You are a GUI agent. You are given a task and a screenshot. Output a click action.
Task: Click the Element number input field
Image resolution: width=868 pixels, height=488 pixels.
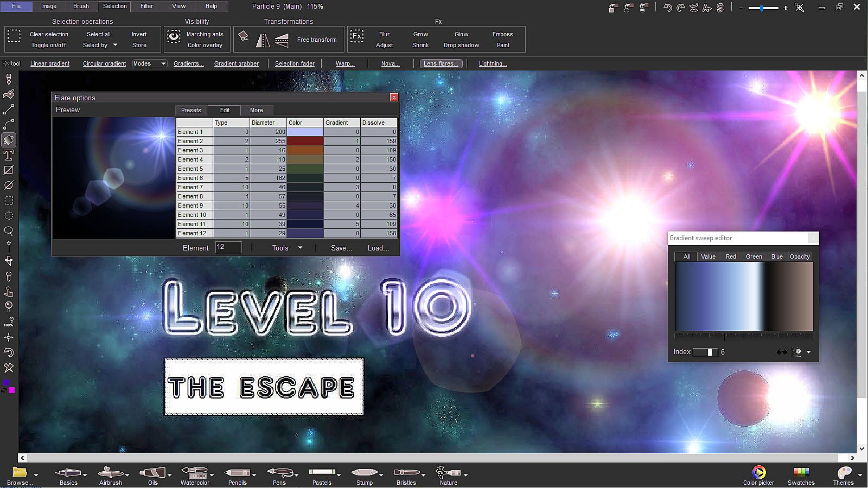(228, 247)
